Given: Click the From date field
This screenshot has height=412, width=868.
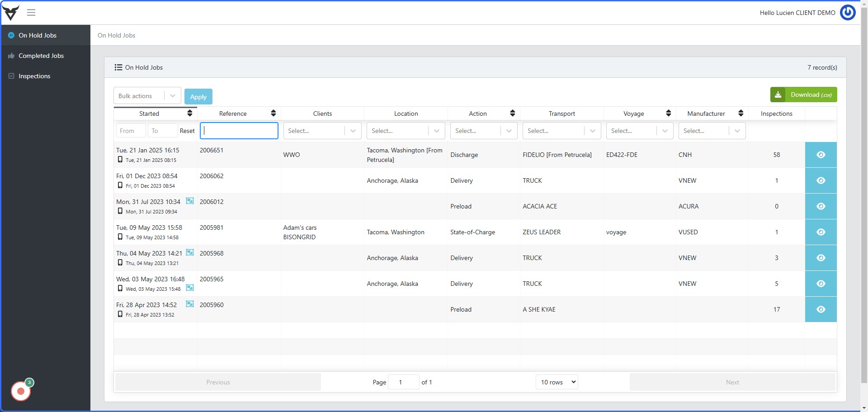Looking at the screenshot, I should 131,131.
